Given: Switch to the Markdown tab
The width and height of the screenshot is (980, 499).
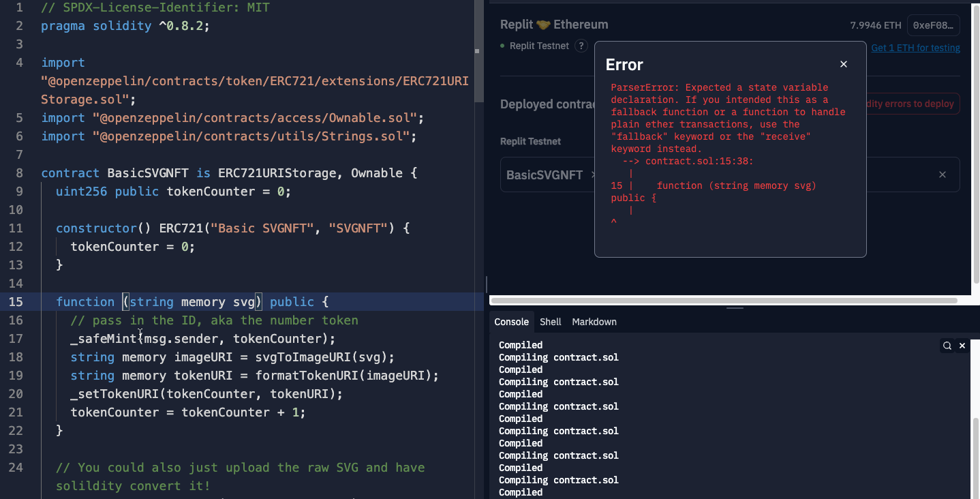Looking at the screenshot, I should point(594,322).
